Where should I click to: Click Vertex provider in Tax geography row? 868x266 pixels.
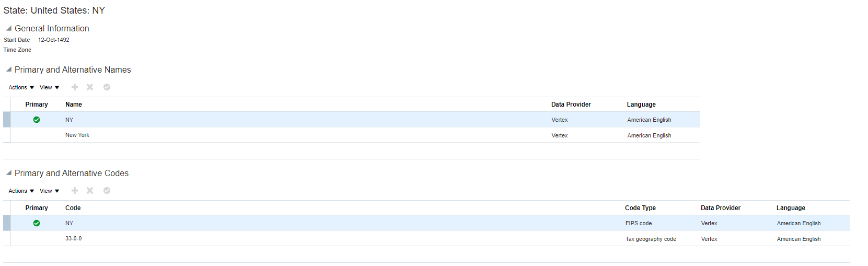(709, 239)
